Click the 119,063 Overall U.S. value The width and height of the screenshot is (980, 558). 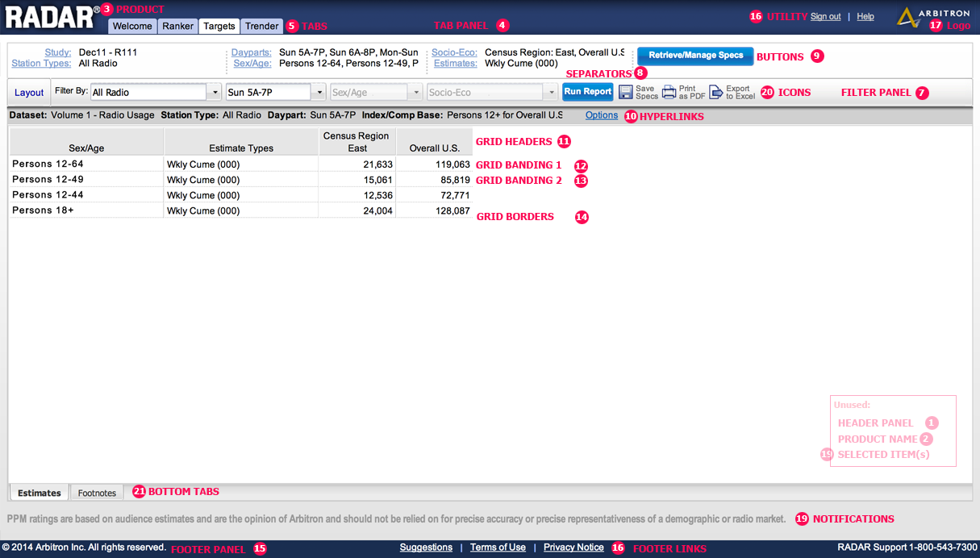tap(452, 164)
